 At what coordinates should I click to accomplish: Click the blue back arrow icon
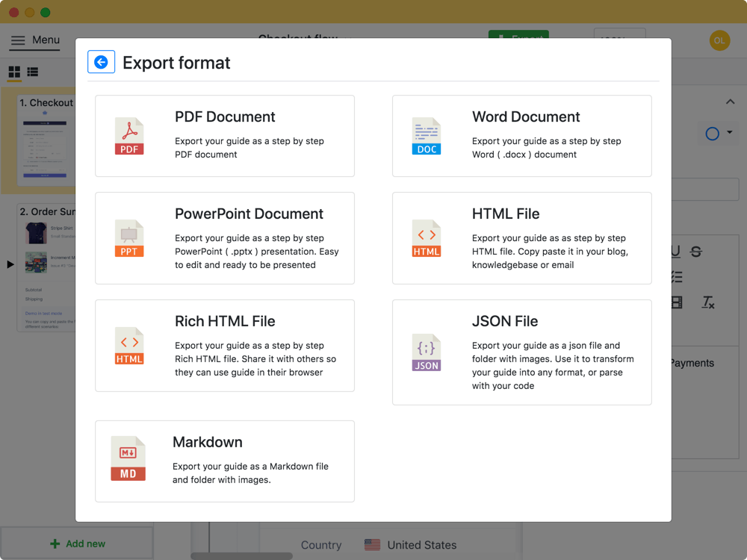(x=101, y=62)
